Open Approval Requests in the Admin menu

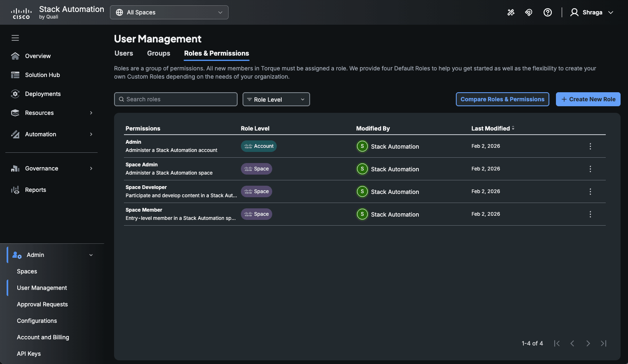click(42, 304)
